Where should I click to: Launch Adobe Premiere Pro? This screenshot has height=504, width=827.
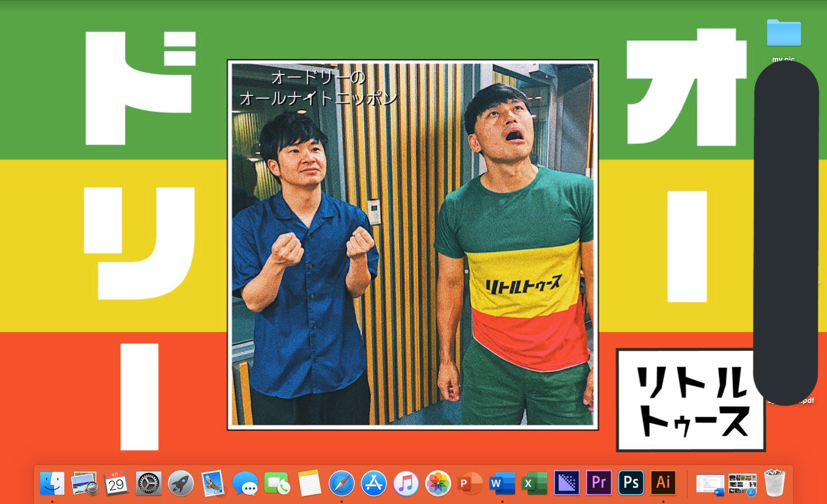pyautogui.click(x=599, y=483)
